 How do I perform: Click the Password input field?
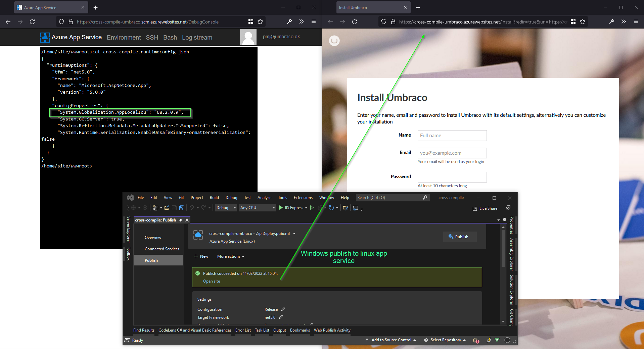tap(452, 177)
